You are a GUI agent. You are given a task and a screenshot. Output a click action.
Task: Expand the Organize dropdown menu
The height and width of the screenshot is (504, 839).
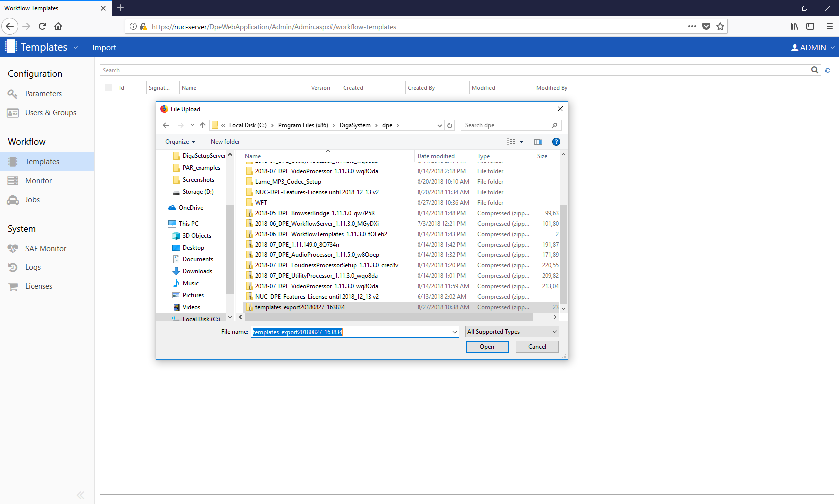180,142
